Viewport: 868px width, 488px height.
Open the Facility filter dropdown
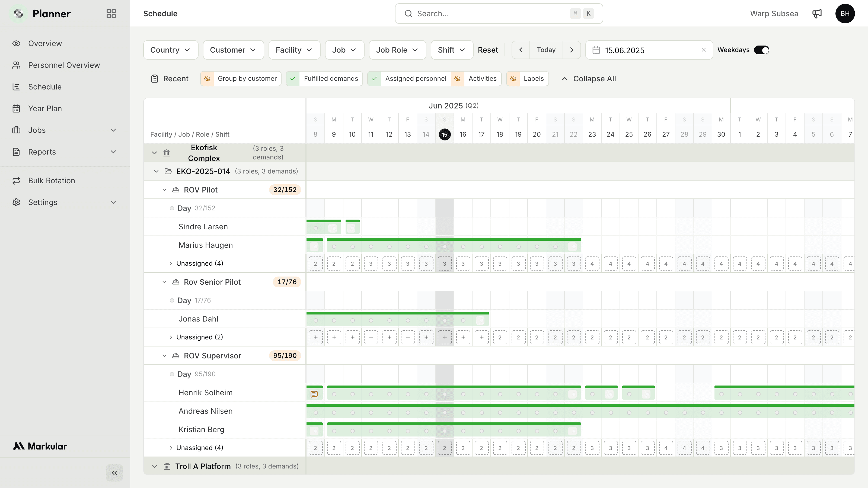click(294, 50)
